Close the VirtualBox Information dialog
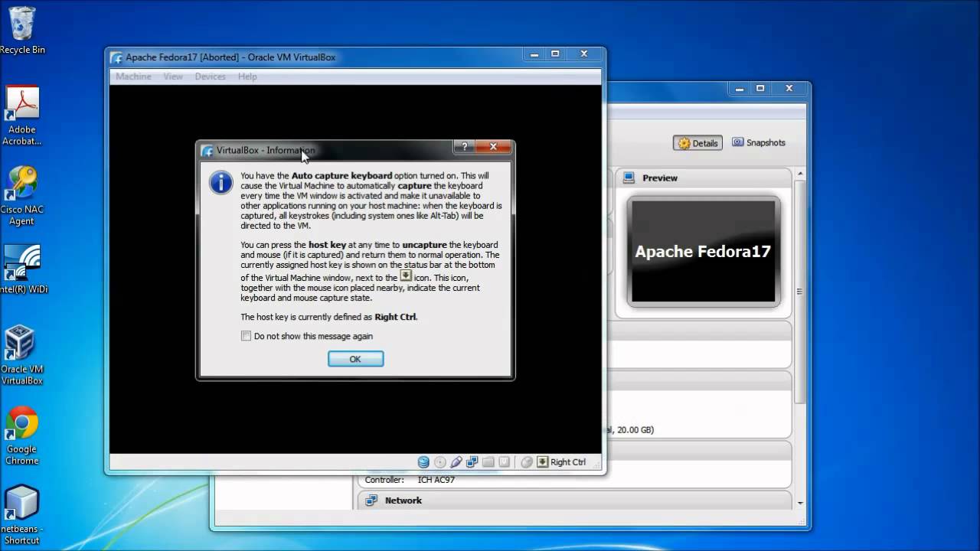 [493, 146]
